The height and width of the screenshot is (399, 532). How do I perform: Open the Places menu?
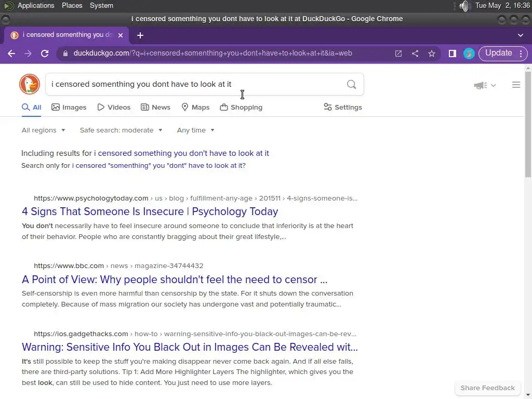(x=72, y=5)
